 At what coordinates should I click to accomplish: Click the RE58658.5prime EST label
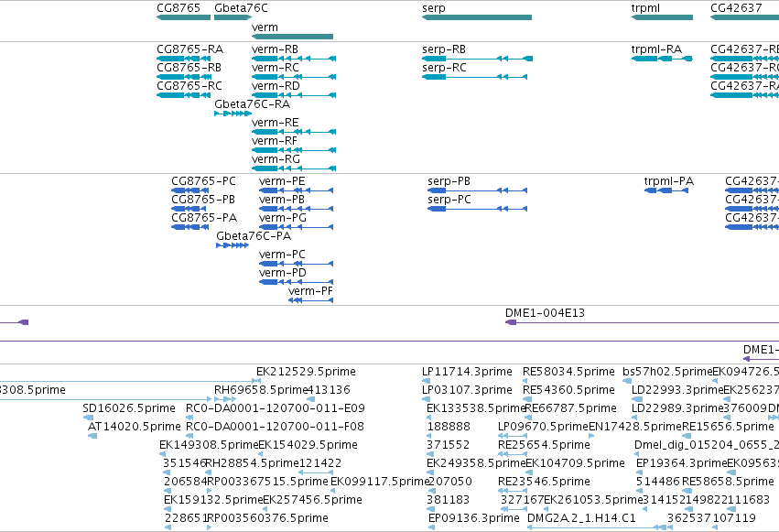click(x=728, y=482)
